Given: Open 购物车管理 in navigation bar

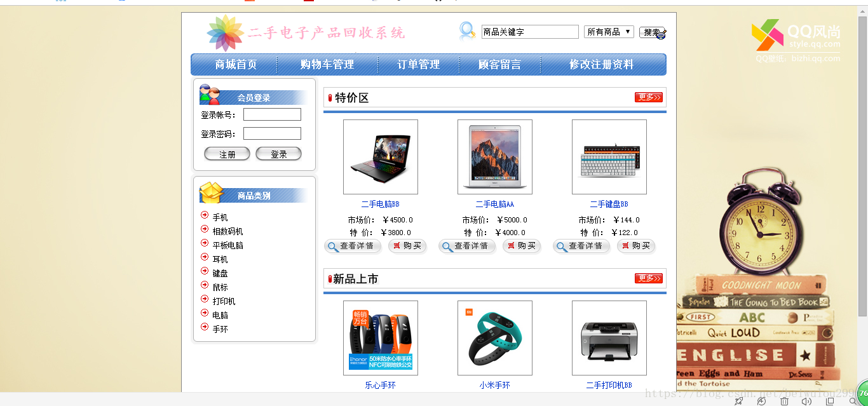Looking at the screenshot, I should [327, 65].
